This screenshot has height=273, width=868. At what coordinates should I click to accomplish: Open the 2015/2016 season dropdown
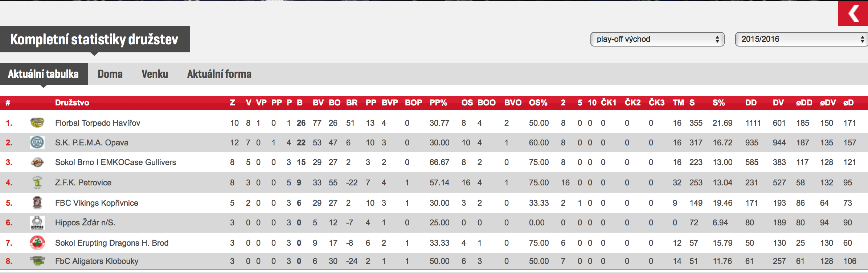[x=802, y=39]
